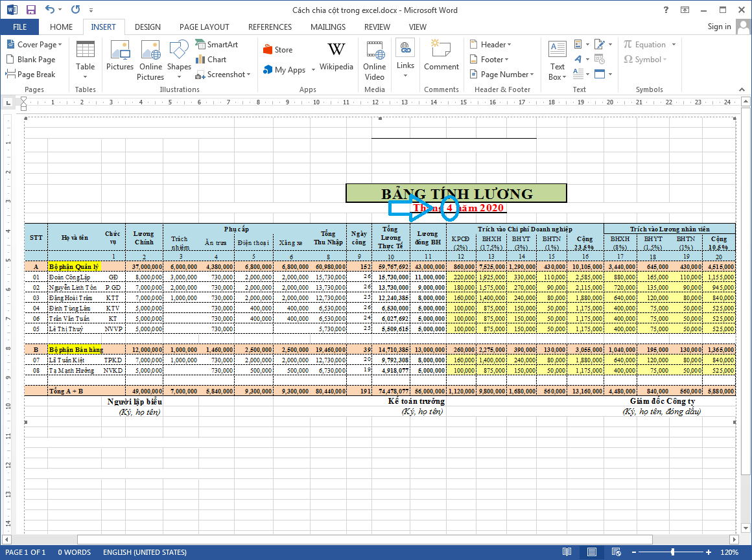
Task: Open the Office Store
Action: pos(277,50)
